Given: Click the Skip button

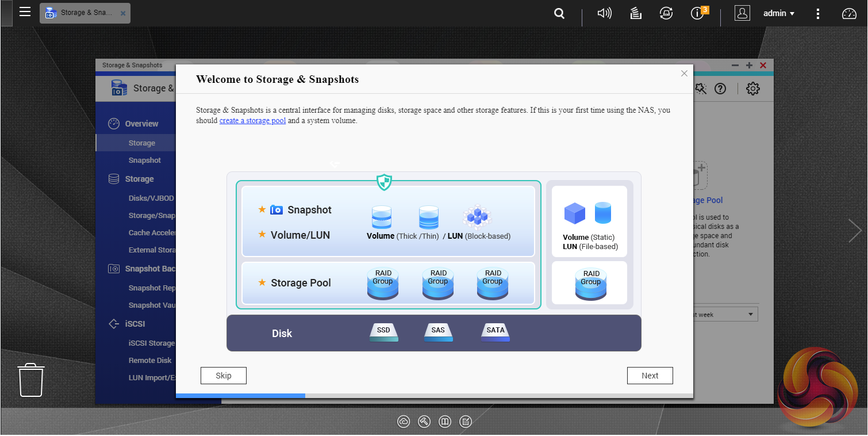Looking at the screenshot, I should tap(224, 376).
